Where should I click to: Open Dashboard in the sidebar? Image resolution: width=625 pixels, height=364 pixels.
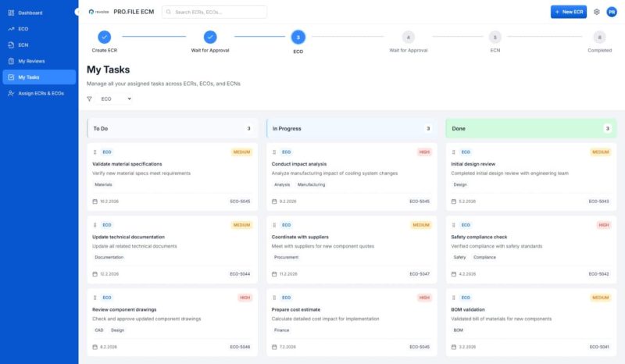pyautogui.click(x=39, y=12)
